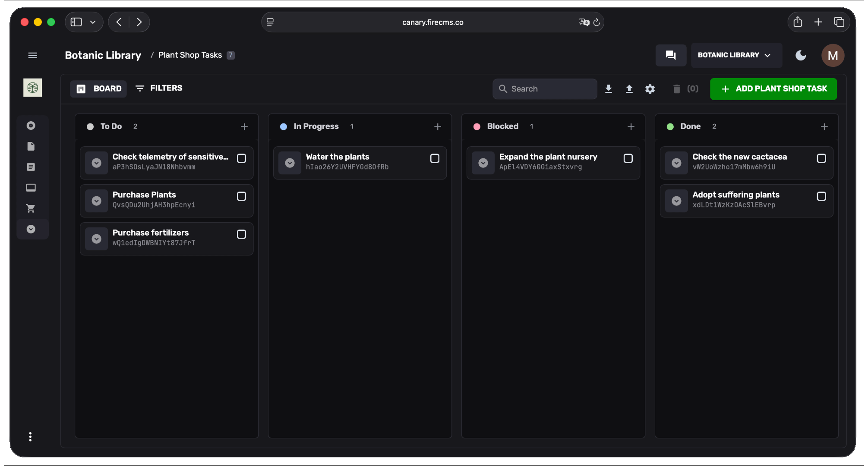Open the status chevron on 'Expand the plant nursery'
This screenshot has width=868, height=466.
tap(483, 163)
